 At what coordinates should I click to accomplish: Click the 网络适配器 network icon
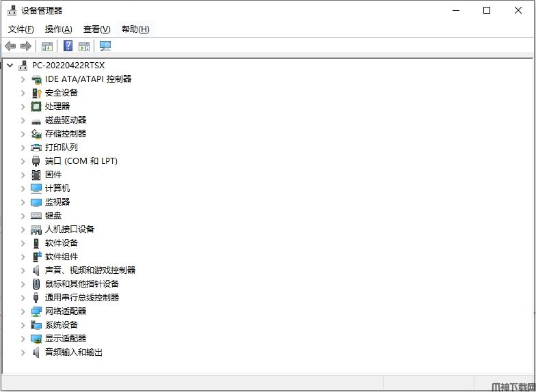coord(36,311)
